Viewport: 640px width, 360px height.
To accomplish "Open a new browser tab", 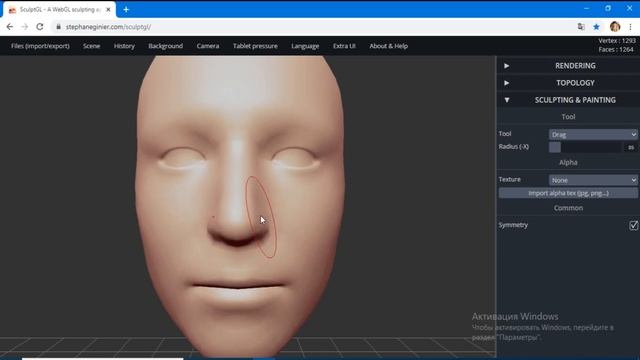I will (126, 9).
